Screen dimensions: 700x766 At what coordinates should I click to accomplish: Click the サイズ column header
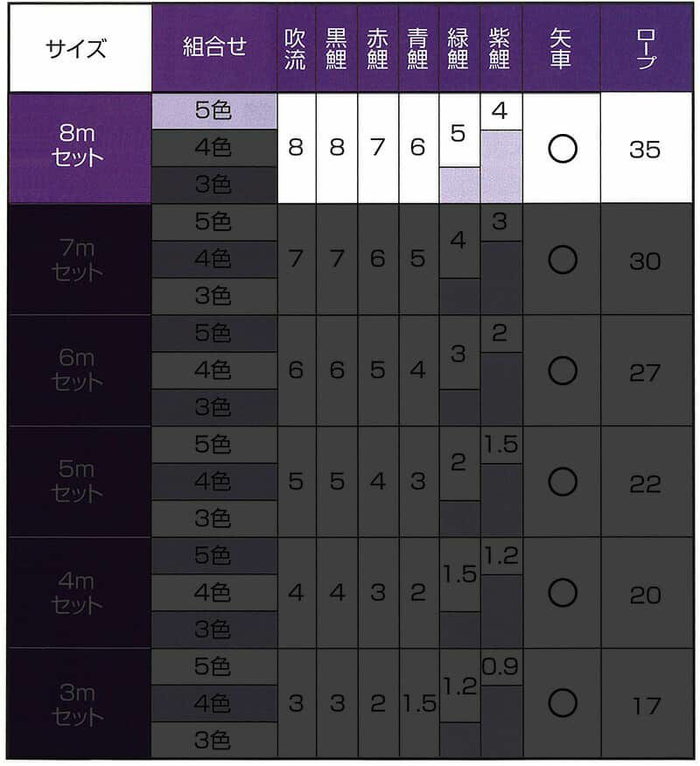point(80,48)
